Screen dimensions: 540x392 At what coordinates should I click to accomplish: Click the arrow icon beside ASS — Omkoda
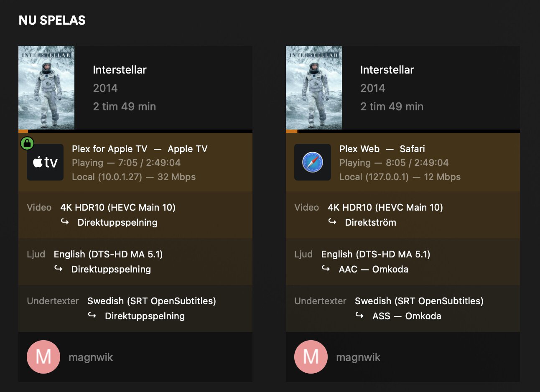pyautogui.click(x=359, y=315)
